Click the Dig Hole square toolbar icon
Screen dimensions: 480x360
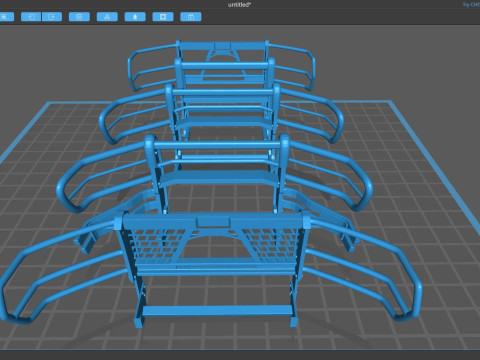click(163, 17)
